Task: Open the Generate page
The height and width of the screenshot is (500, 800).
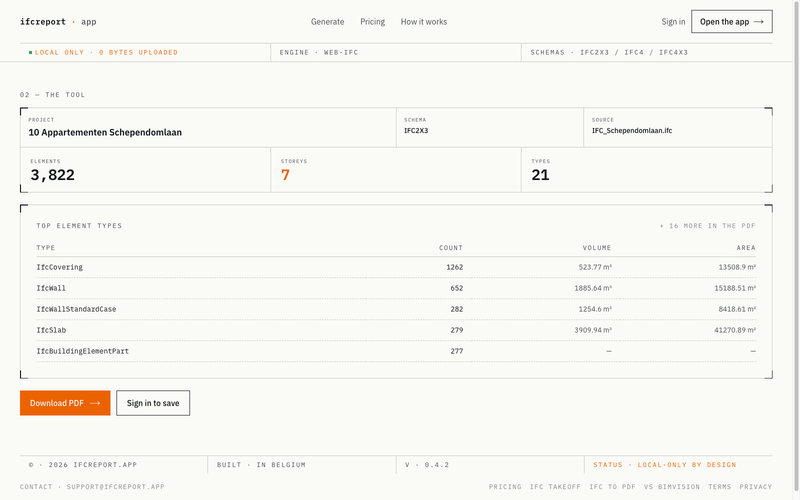Action: (328, 22)
